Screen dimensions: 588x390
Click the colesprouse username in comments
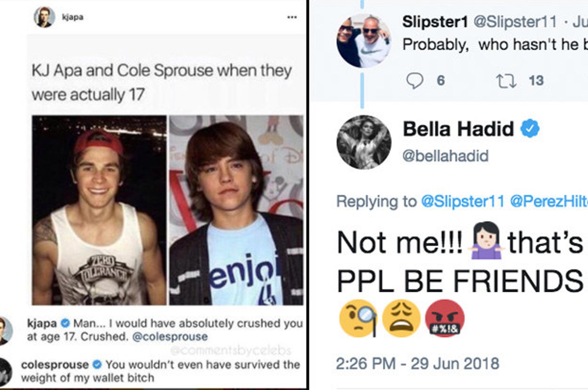[55, 364]
